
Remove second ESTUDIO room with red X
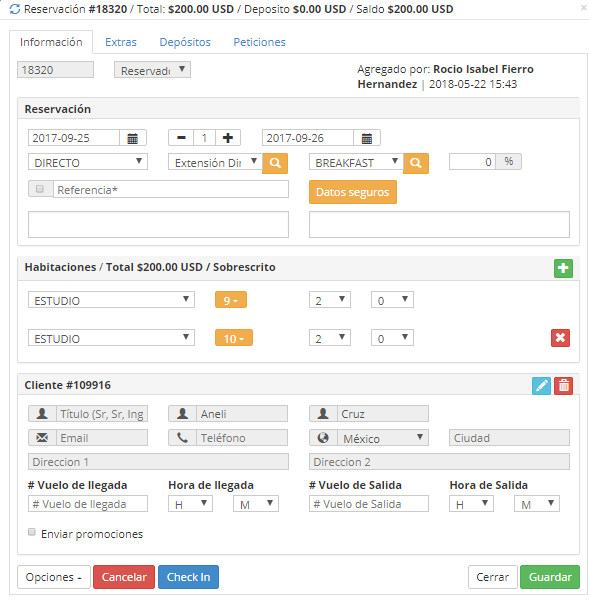click(x=560, y=338)
